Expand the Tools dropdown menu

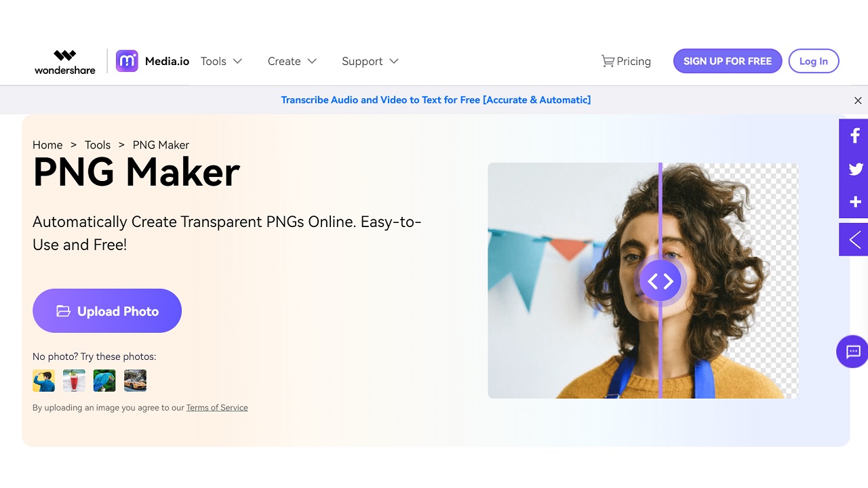pos(221,61)
